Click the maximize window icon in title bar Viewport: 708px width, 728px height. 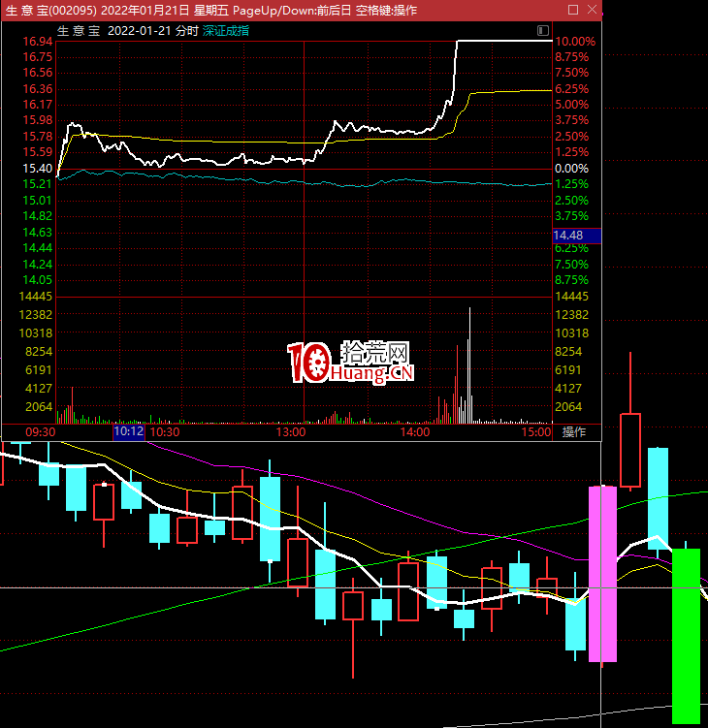(x=573, y=10)
